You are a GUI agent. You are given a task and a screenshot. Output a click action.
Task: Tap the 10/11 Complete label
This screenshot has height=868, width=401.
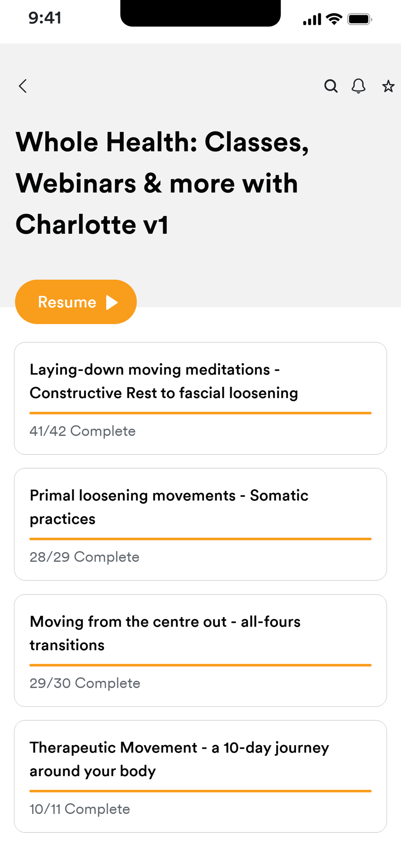[80, 809]
